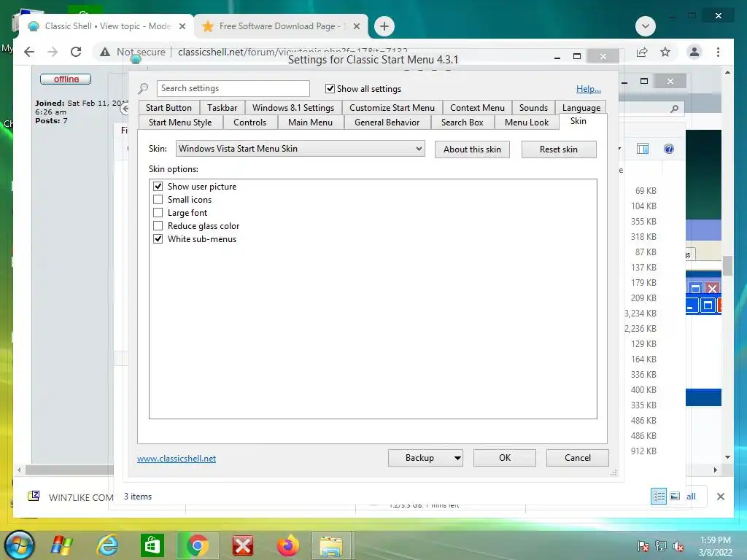
Task: Open the Language tab
Action: point(581,108)
